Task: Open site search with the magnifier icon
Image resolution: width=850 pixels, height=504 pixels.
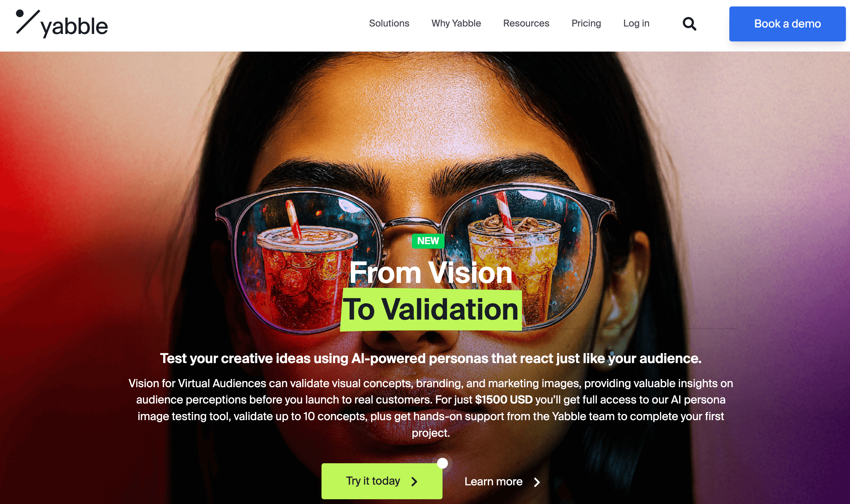Action: (x=689, y=24)
